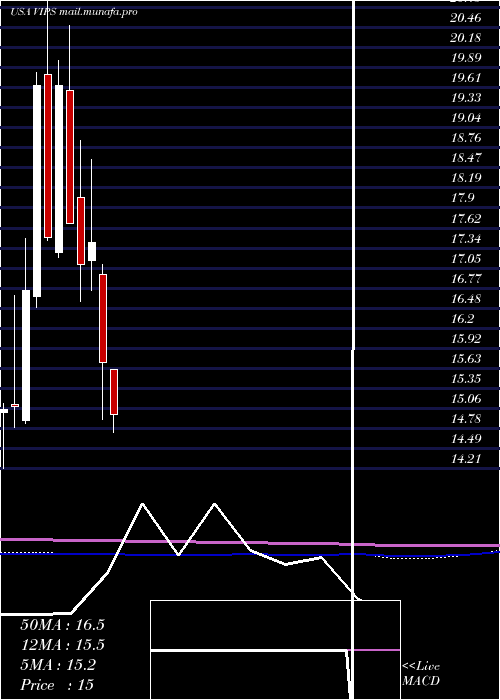500x700 pixels.
Task: Click the 20.18 price axis label
Action: [466, 38]
